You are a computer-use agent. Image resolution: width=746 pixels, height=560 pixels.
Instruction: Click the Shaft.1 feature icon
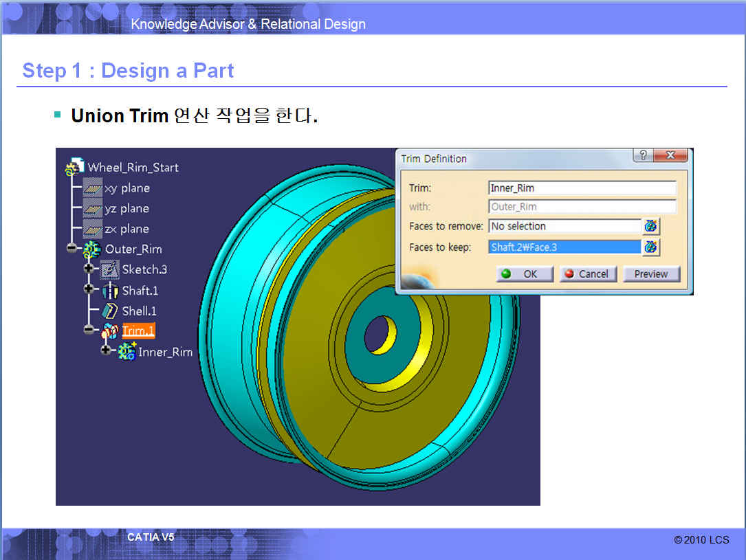(x=110, y=291)
